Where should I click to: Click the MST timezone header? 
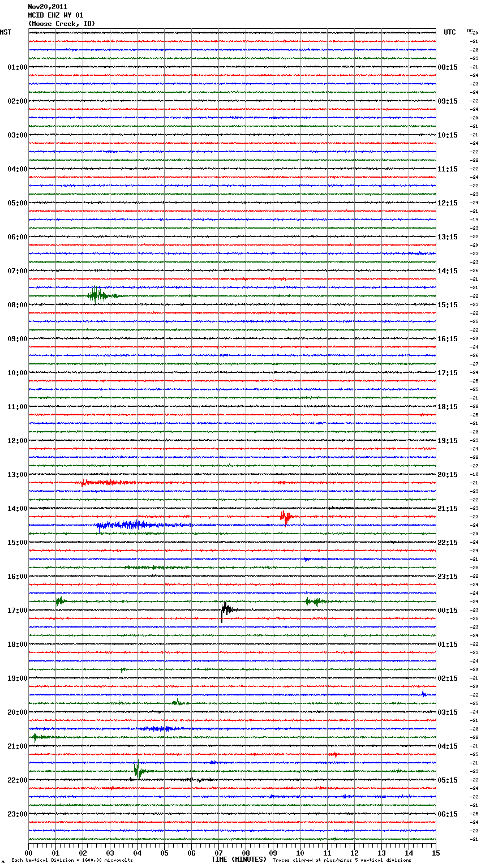click(6, 32)
